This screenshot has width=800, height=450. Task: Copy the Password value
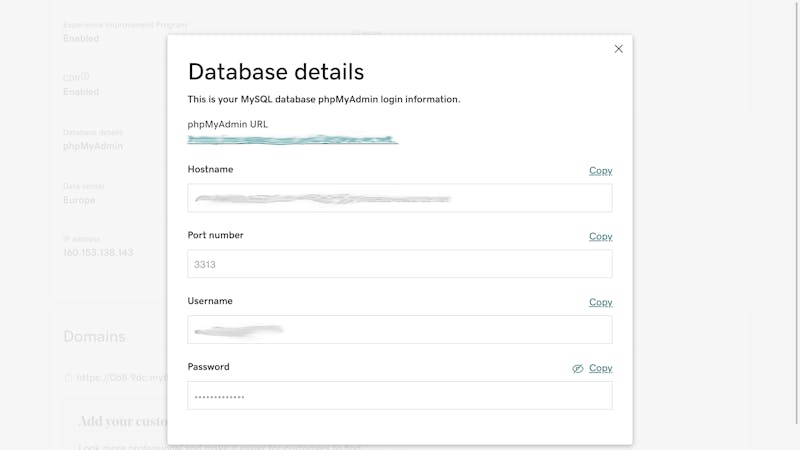click(x=601, y=368)
